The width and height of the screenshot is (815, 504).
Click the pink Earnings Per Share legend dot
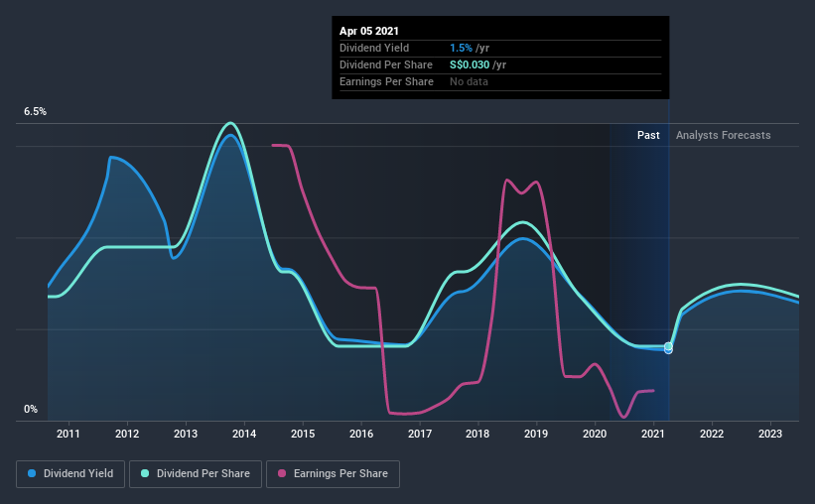point(282,473)
